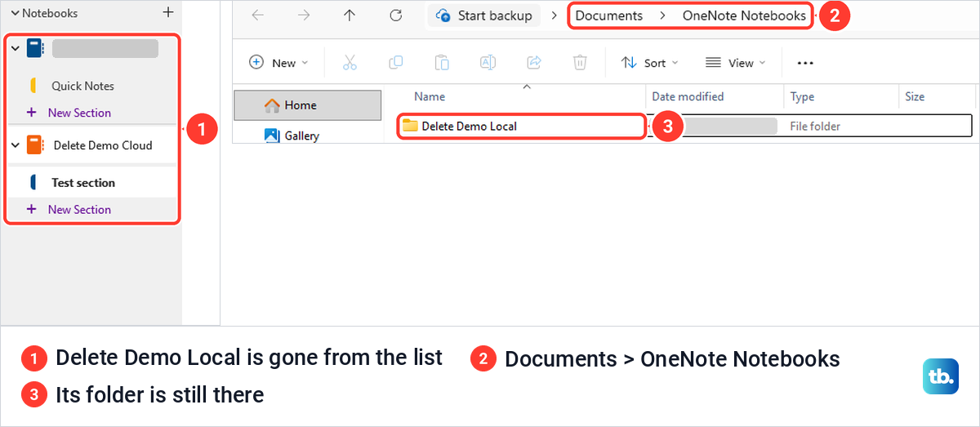The height and width of the screenshot is (427, 980).
Task: Open the Sort dropdown
Action: pos(650,63)
